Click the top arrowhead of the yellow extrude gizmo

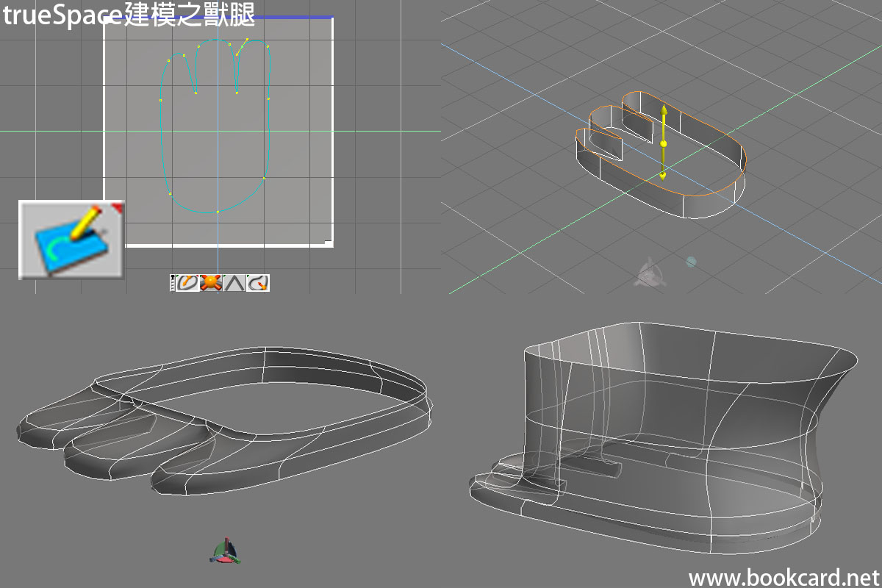(664, 110)
